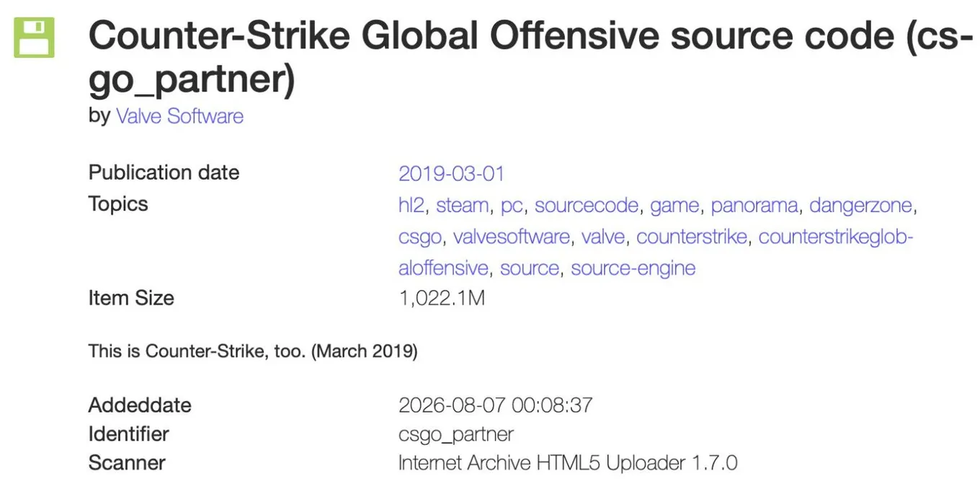The width and height of the screenshot is (980, 502).
Task: Select the steam topic link
Action: pyautogui.click(x=462, y=206)
